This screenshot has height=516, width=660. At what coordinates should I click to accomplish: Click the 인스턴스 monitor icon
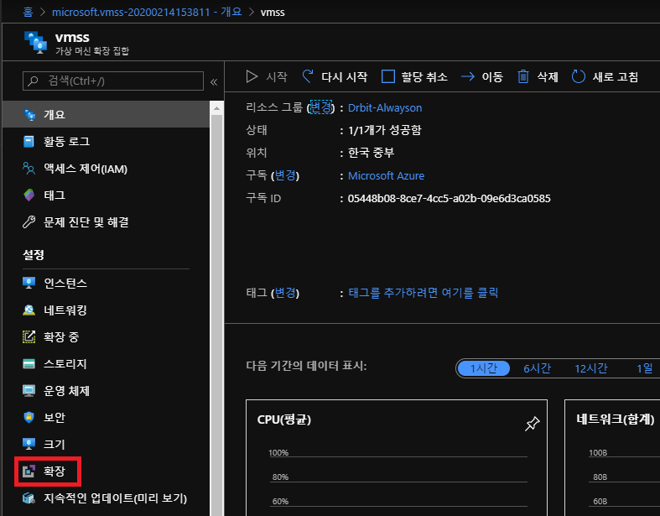coord(29,283)
